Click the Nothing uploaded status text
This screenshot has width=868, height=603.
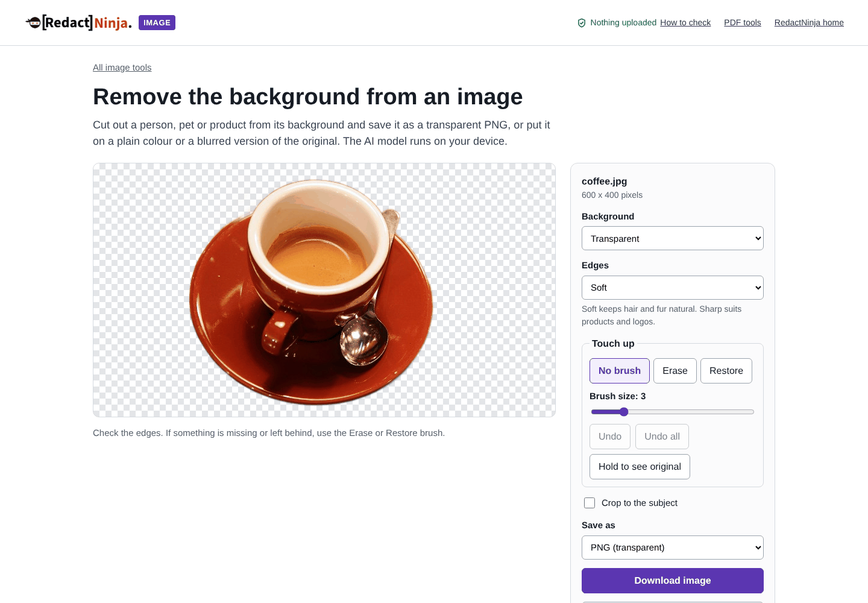tap(623, 22)
